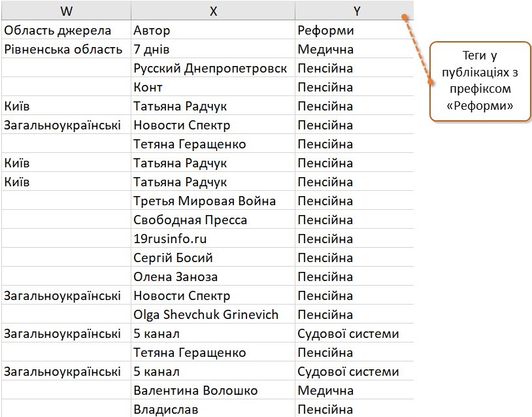Select the 'Третья Мировая Война' cell
Image resolution: width=532 pixels, height=417 pixels.
pyautogui.click(x=213, y=201)
